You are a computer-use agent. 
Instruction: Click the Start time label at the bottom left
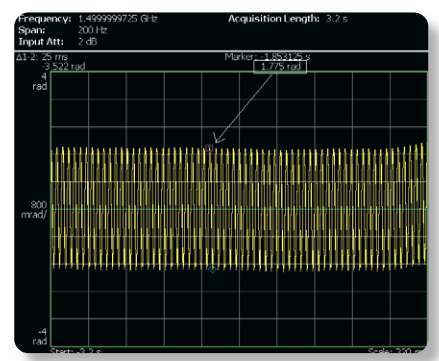tap(75, 351)
